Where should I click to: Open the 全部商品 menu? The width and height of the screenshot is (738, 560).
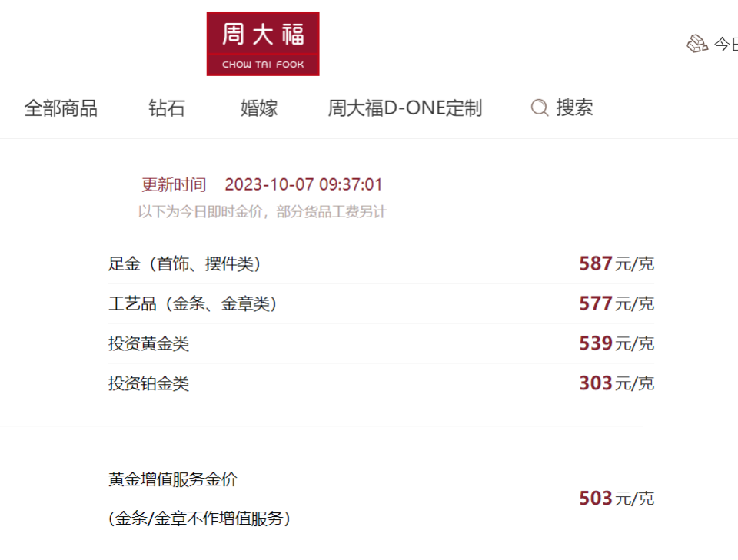(x=61, y=108)
